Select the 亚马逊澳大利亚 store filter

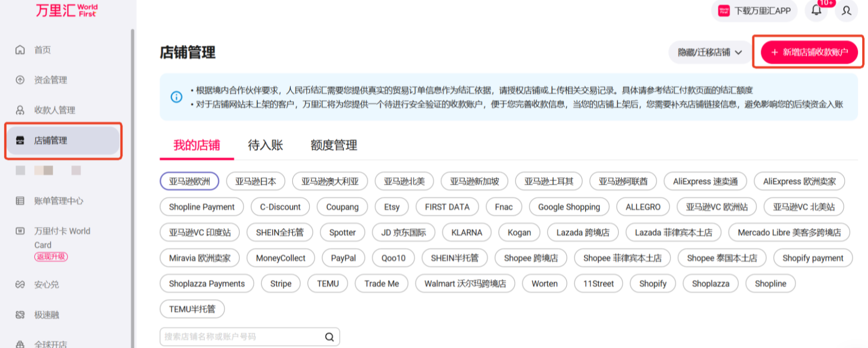tap(330, 181)
